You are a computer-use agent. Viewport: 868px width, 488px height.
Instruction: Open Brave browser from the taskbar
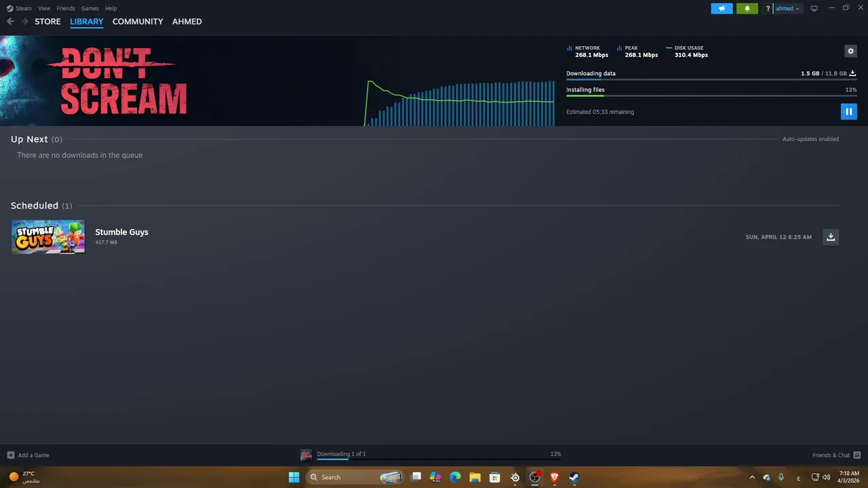tap(555, 477)
